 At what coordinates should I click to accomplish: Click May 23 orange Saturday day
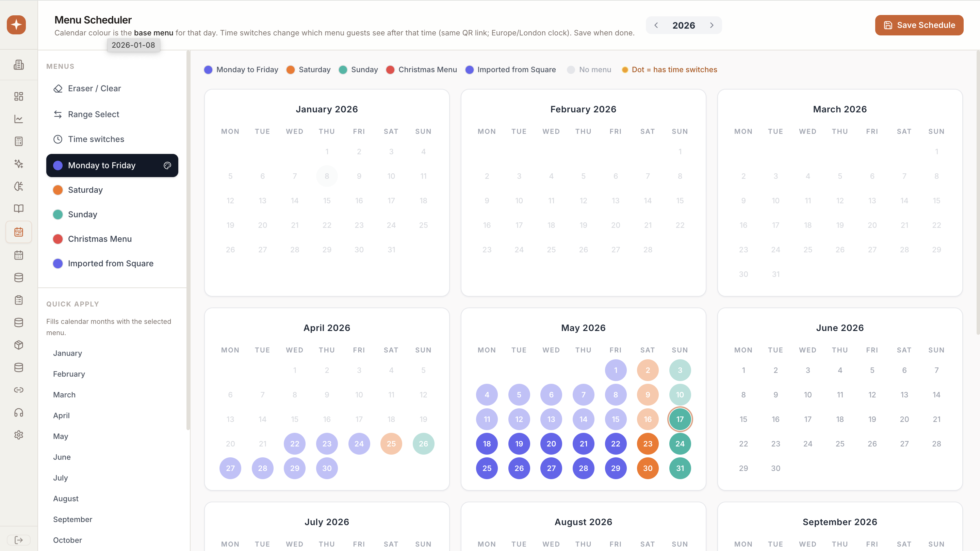[648, 444]
